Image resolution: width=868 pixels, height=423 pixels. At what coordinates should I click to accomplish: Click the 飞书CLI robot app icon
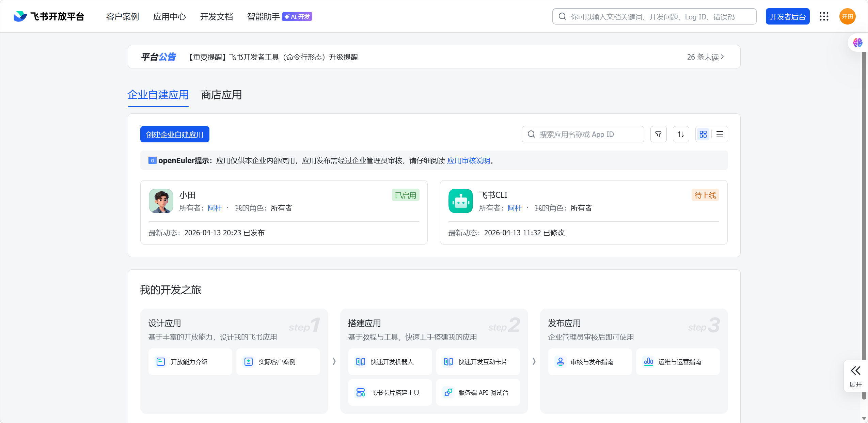pos(460,201)
